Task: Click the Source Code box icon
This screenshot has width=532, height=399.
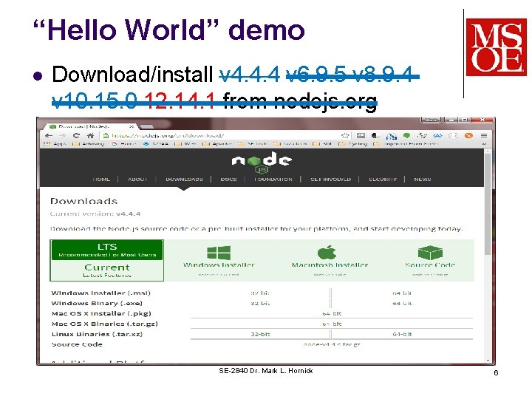Action: (430, 253)
